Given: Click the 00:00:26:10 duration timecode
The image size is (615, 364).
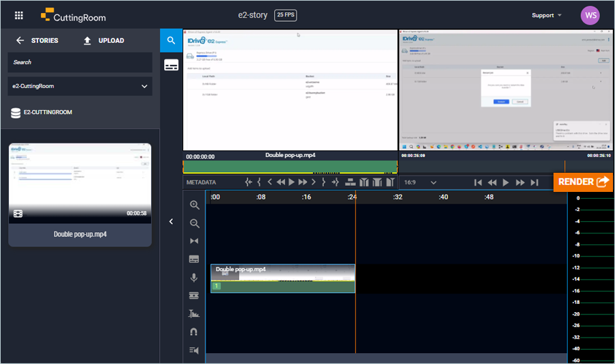Looking at the screenshot, I should [599, 156].
